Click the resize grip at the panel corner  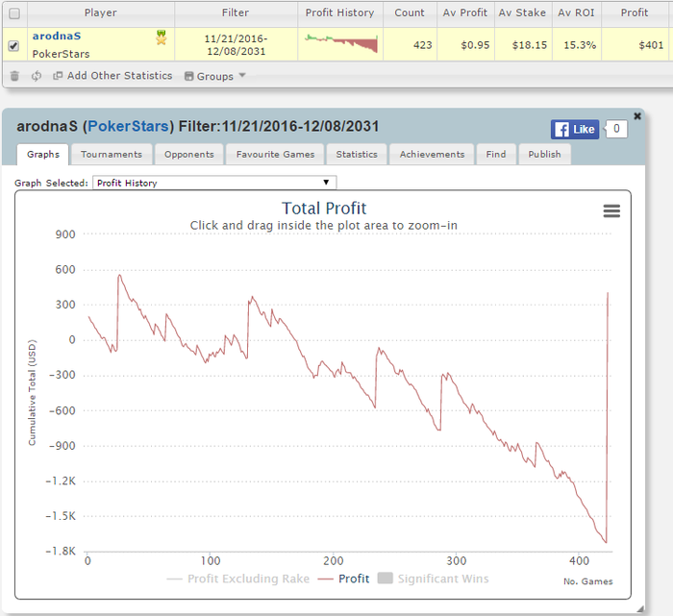(640, 608)
